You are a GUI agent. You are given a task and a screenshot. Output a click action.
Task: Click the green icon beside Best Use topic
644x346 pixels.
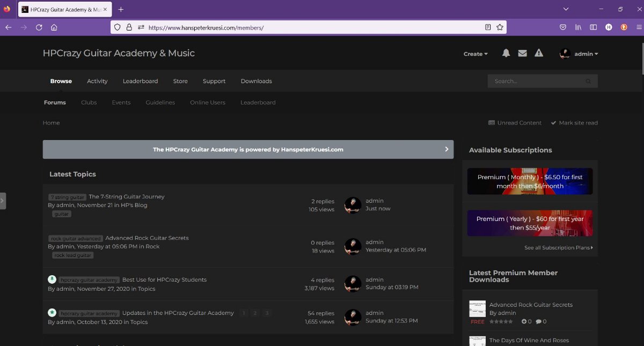52,279
